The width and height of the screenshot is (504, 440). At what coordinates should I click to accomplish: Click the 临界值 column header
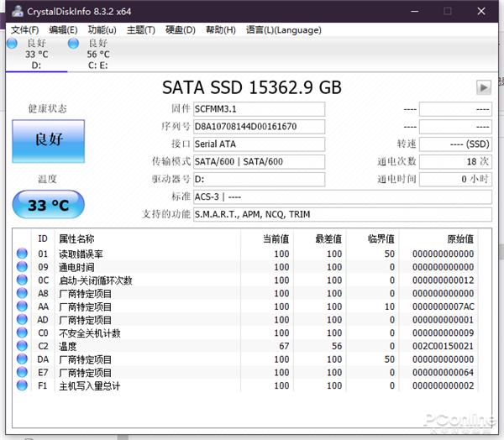coord(381,238)
